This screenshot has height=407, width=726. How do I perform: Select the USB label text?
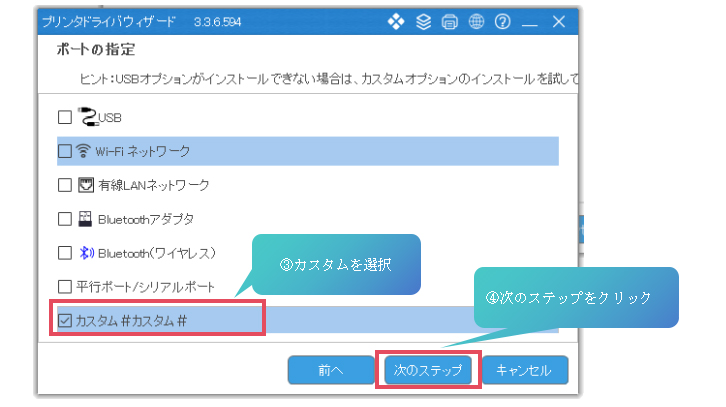(110, 118)
